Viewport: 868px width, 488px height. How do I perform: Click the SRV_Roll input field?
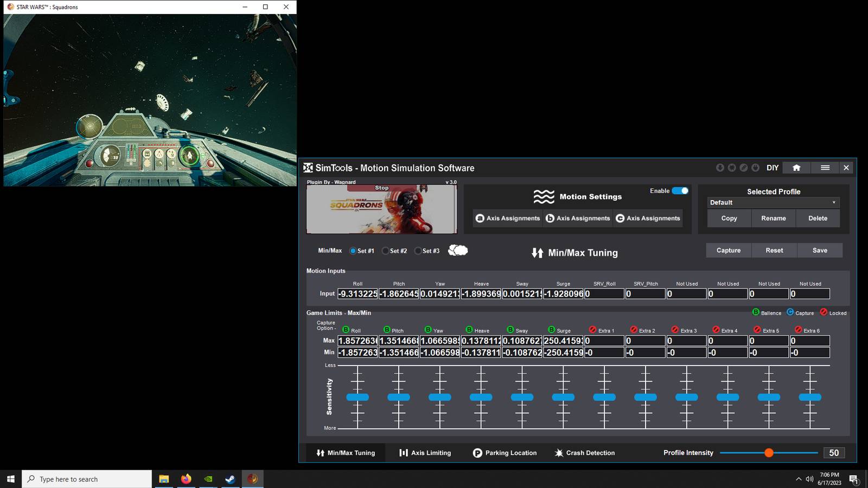[604, 293]
